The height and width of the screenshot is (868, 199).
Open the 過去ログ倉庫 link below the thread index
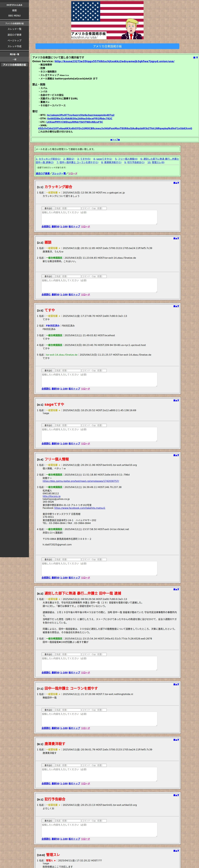click(x=43, y=174)
